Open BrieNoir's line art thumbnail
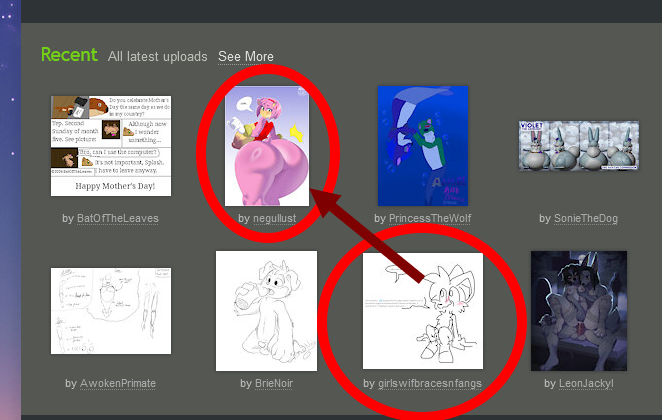The image size is (662, 420). pos(266,311)
